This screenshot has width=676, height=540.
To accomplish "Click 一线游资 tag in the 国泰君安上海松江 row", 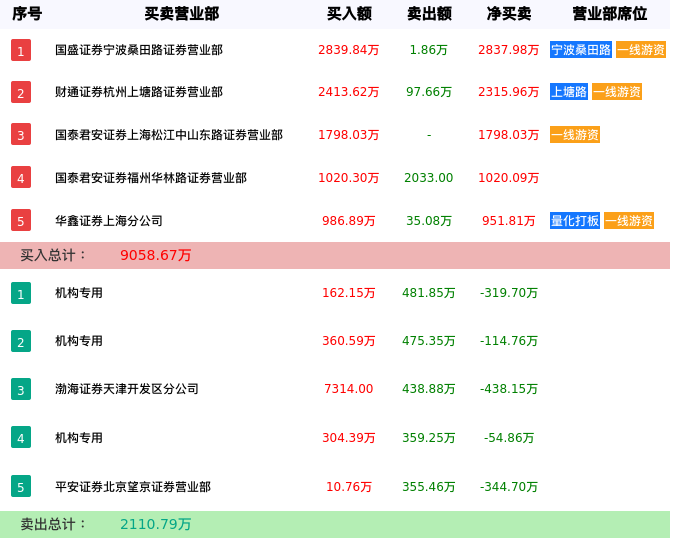I will point(575,135).
